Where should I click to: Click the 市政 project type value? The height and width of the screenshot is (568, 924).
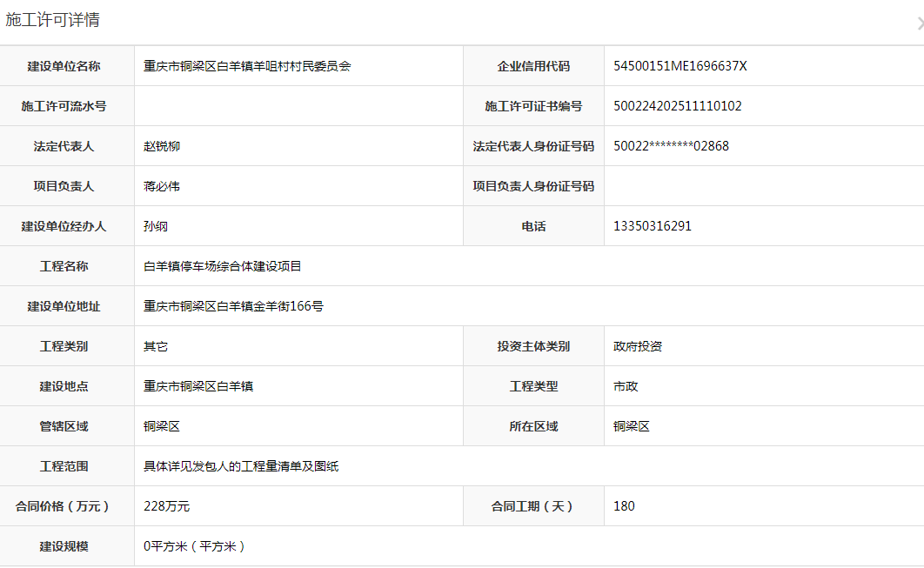pyautogui.click(x=625, y=386)
